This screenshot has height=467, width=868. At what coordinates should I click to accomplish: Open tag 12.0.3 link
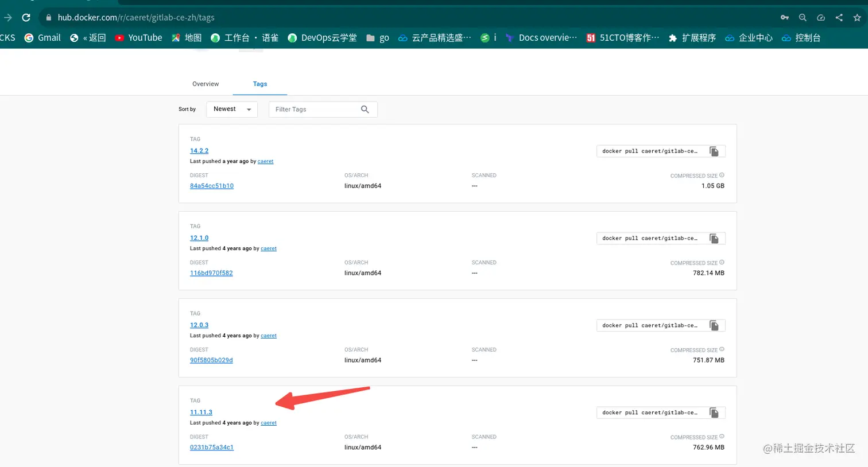199,325
